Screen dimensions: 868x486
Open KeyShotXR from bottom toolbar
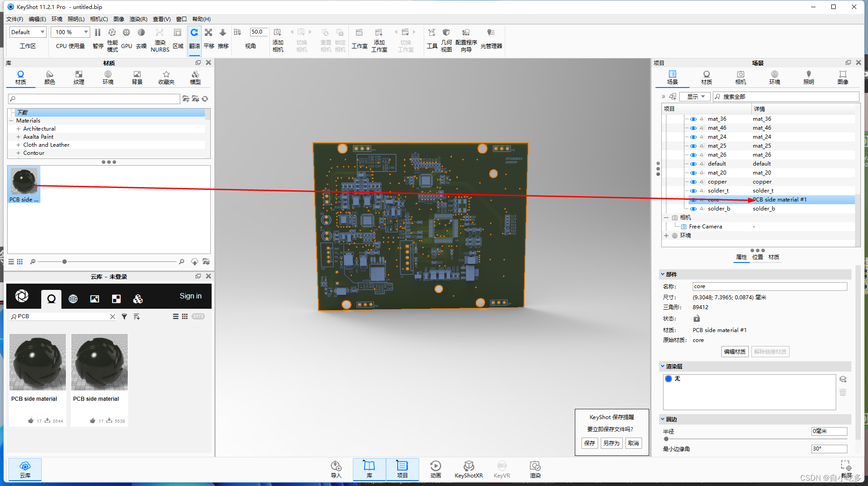point(469,466)
